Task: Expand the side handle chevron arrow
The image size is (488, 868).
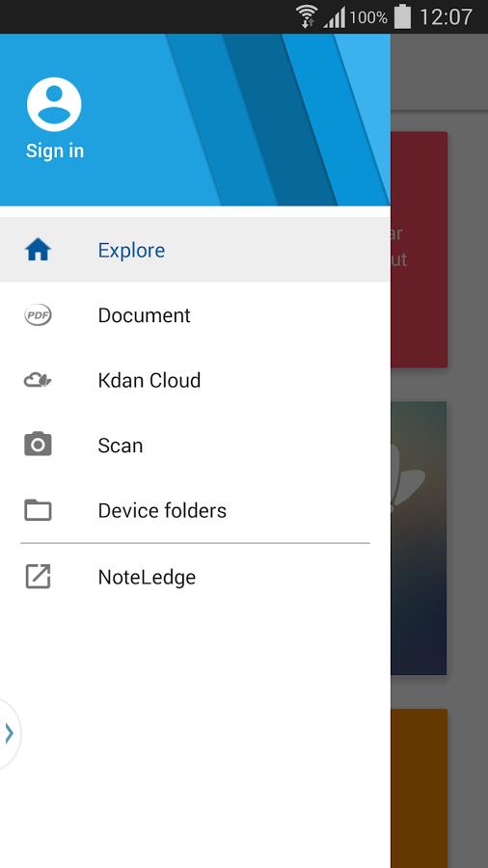Action: 9,734
